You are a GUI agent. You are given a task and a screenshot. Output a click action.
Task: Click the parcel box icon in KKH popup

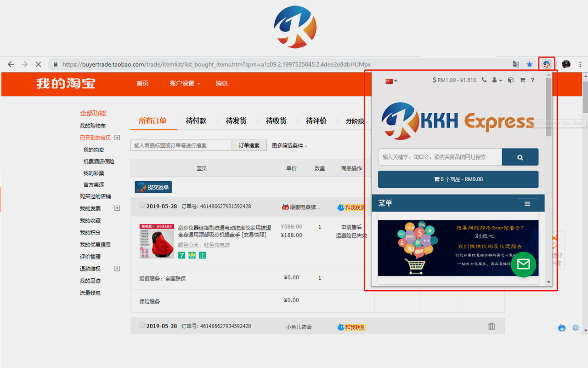click(x=510, y=80)
